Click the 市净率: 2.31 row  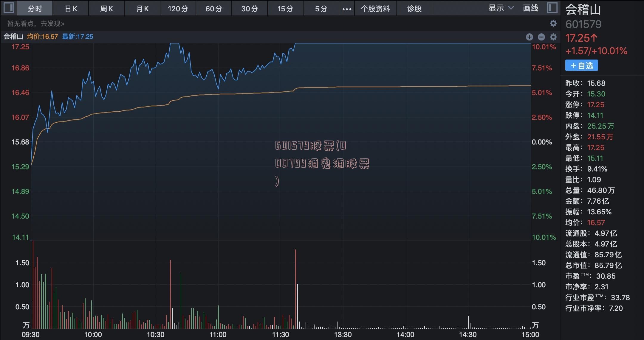[587, 287]
